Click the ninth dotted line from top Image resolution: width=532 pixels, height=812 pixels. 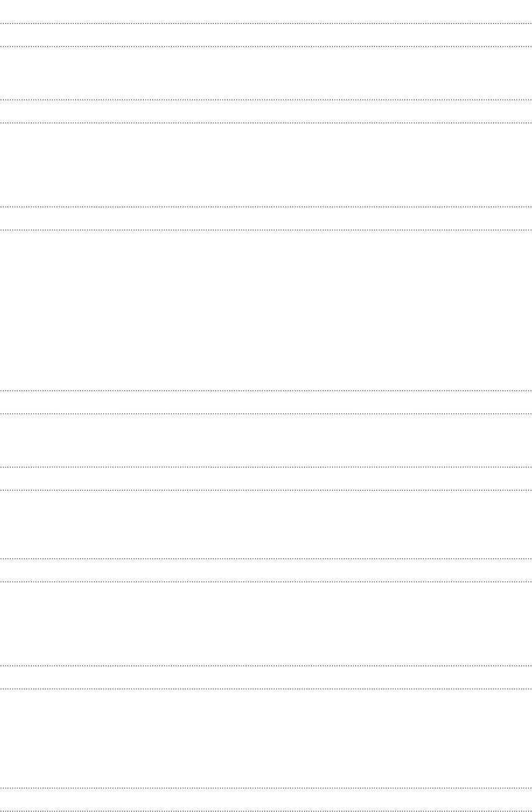[266, 467]
